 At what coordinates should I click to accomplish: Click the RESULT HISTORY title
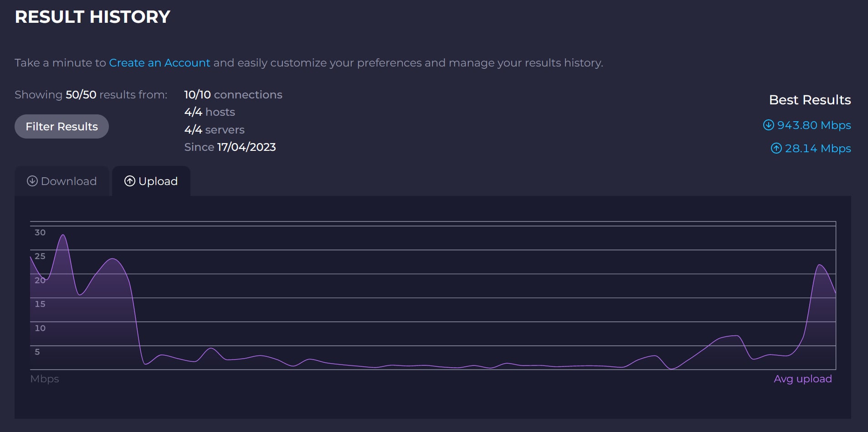pos(92,17)
